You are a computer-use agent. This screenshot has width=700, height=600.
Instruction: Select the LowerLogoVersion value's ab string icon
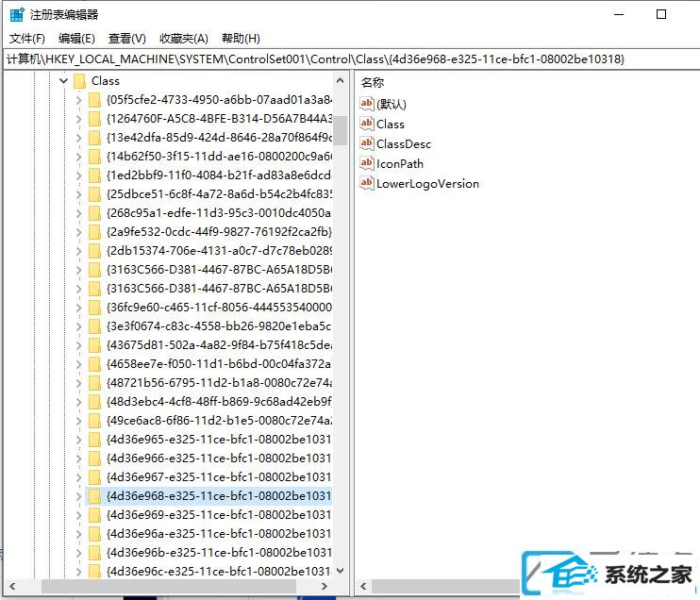click(367, 183)
